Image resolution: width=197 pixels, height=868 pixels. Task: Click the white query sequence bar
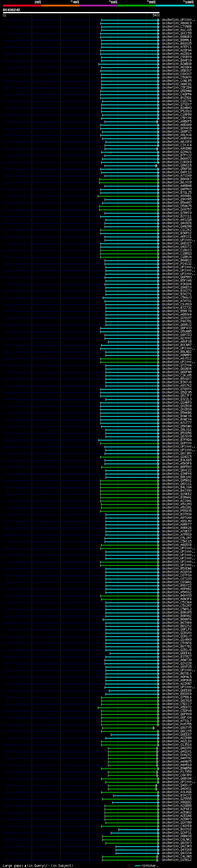81,12
